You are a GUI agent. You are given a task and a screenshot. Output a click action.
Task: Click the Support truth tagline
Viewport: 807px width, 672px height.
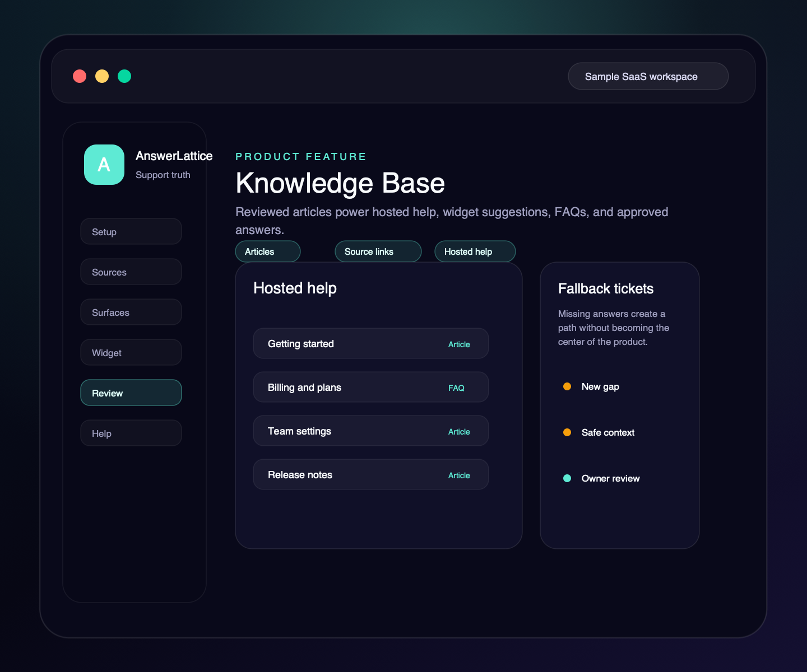click(x=163, y=175)
